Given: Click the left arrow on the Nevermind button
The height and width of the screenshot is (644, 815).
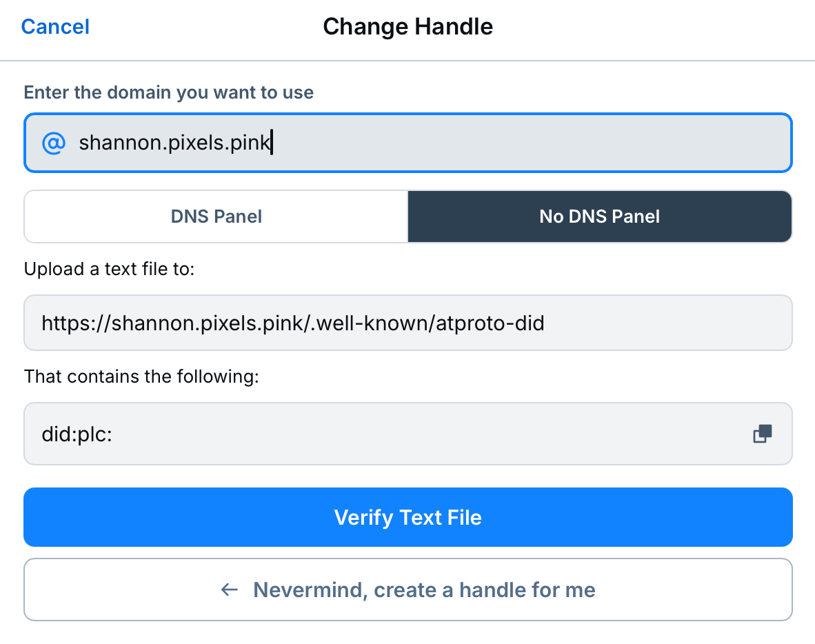Looking at the screenshot, I should [x=229, y=590].
